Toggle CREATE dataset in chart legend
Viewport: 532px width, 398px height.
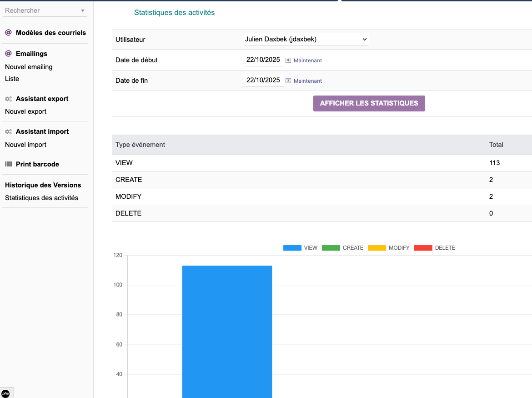pos(331,248)
